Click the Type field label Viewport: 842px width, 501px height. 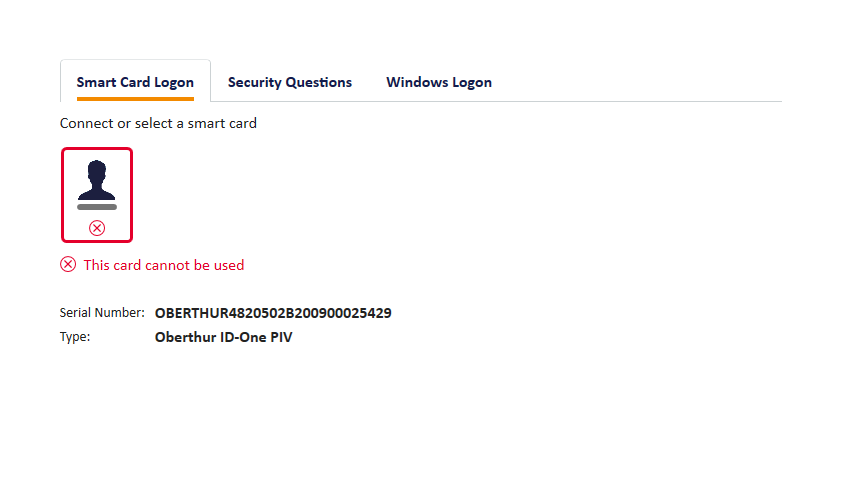(x=75, y=337)
